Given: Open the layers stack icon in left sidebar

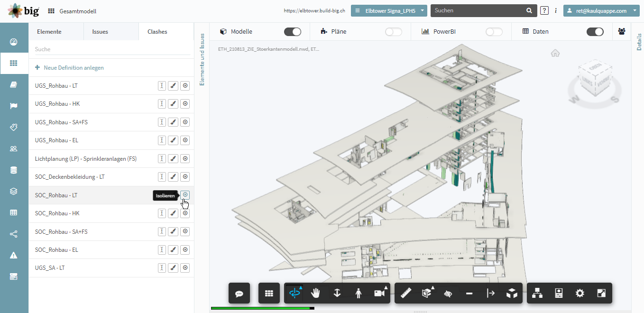Looking at the screenshot, I should 14,191.
